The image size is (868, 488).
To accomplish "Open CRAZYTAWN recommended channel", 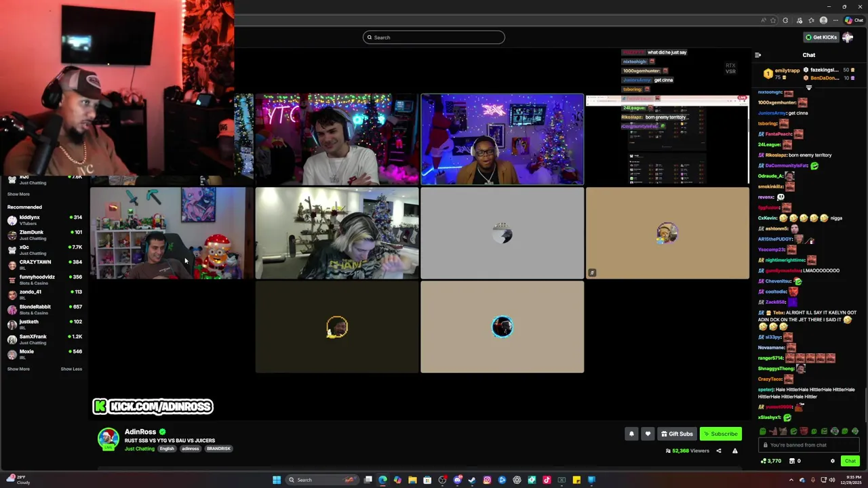I will [45, 264].
